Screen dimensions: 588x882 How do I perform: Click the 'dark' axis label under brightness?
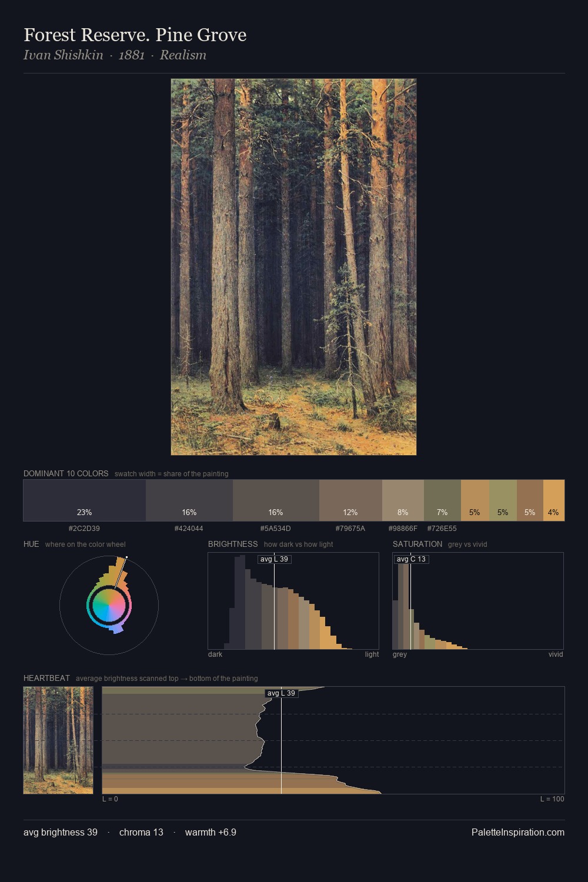coord(215,654)
